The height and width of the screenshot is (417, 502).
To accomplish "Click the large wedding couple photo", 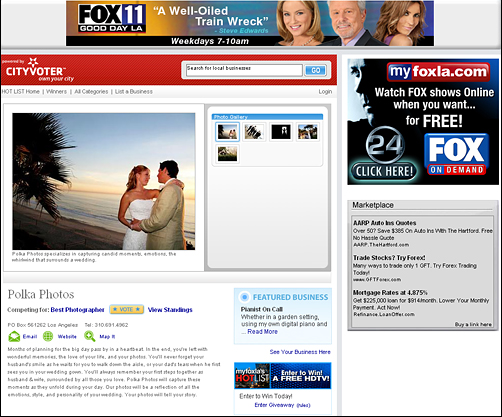I will point(104,181).
